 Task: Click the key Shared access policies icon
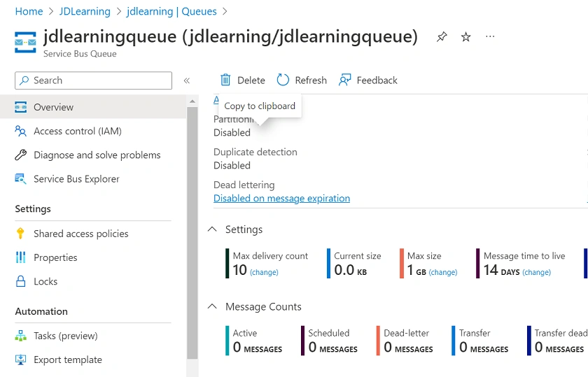point(20,234)
